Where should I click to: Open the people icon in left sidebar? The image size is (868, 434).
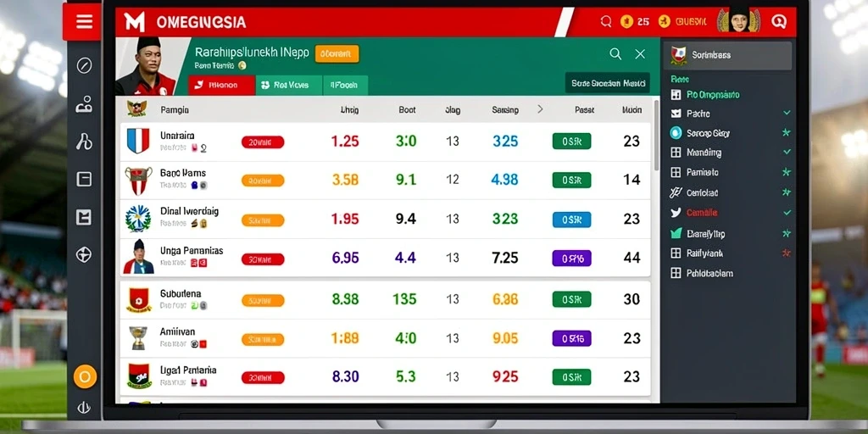[84, 103]
